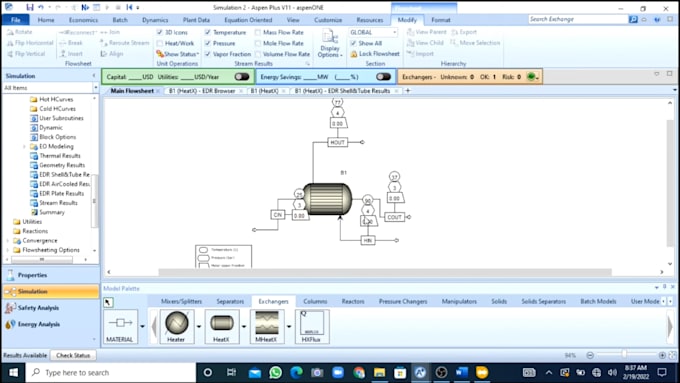Click taskbar search box

click(x=111, y=373)
